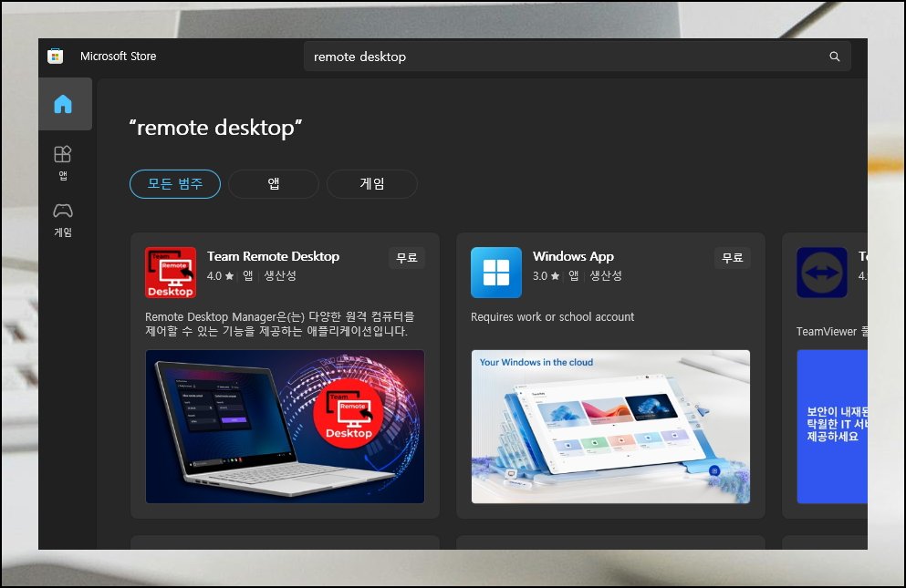Open the Team Remote Desktop title
This screenshot has width=906, height=588.
point(274,256)
